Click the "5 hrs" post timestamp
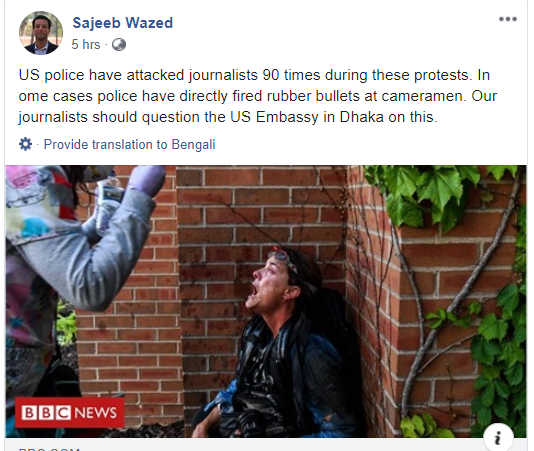The image size is (534, 451). [x=86, y=45]
